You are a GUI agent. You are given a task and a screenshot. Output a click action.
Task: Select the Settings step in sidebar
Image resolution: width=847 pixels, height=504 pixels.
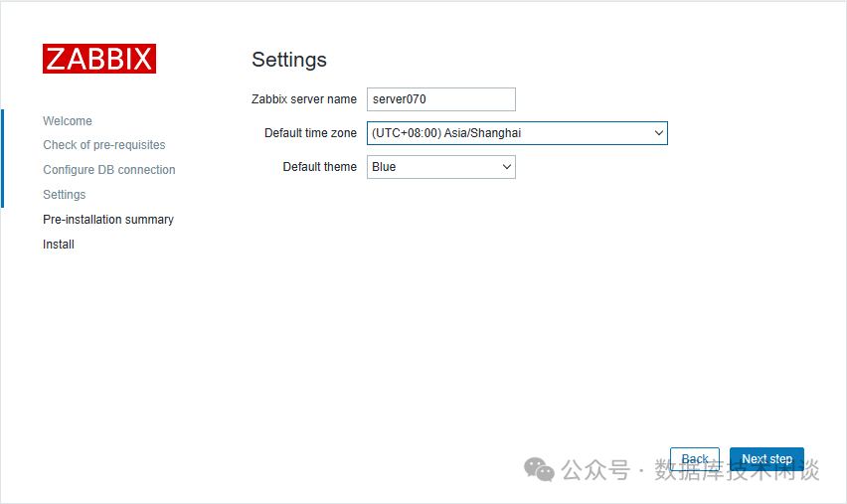(65, 195)
